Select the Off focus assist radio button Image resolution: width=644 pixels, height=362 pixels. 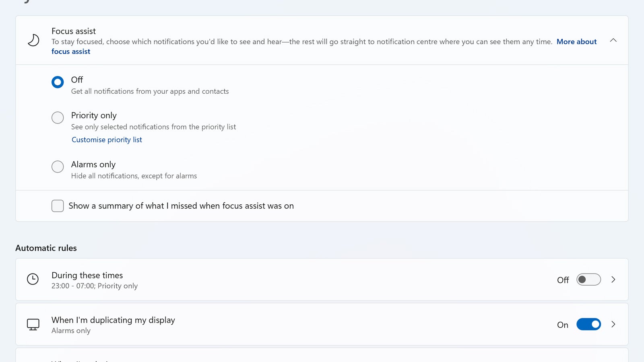[x=58, y=82]
